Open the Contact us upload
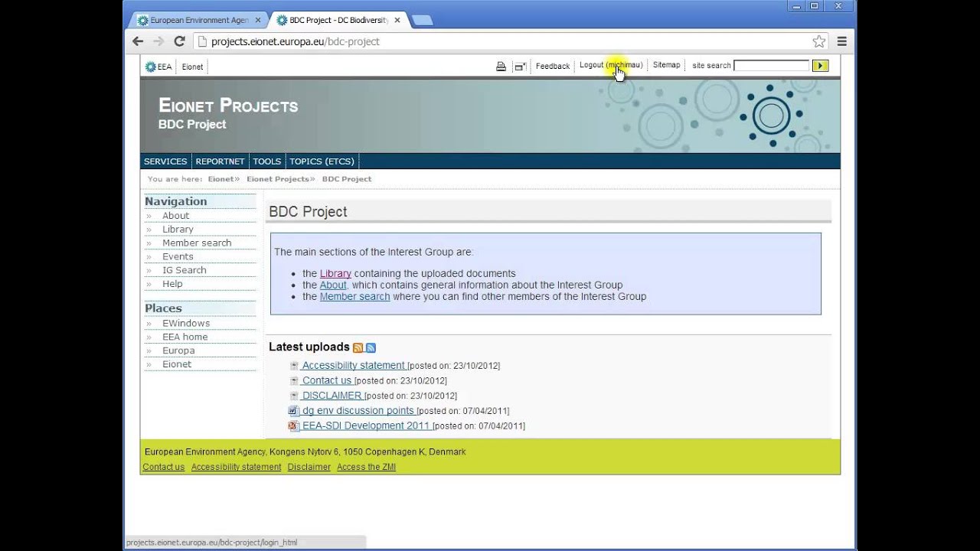980x551 pixels. pos(327,380)
